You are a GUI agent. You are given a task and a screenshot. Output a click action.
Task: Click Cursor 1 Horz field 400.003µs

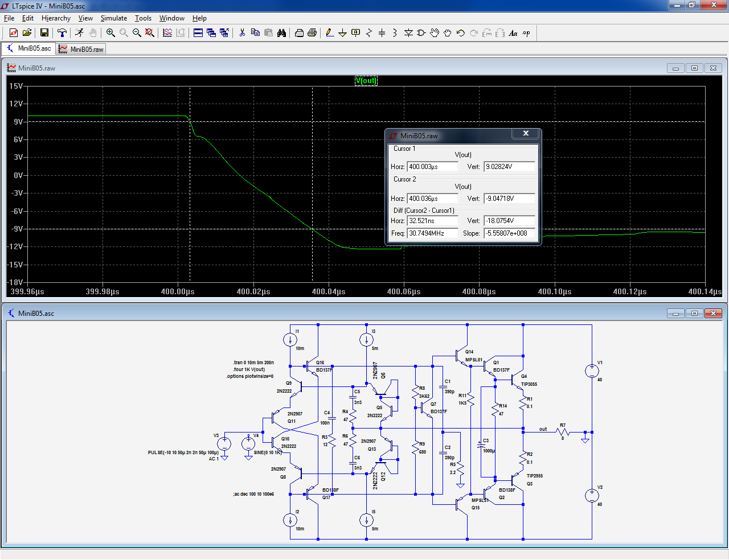pos(432,167)
